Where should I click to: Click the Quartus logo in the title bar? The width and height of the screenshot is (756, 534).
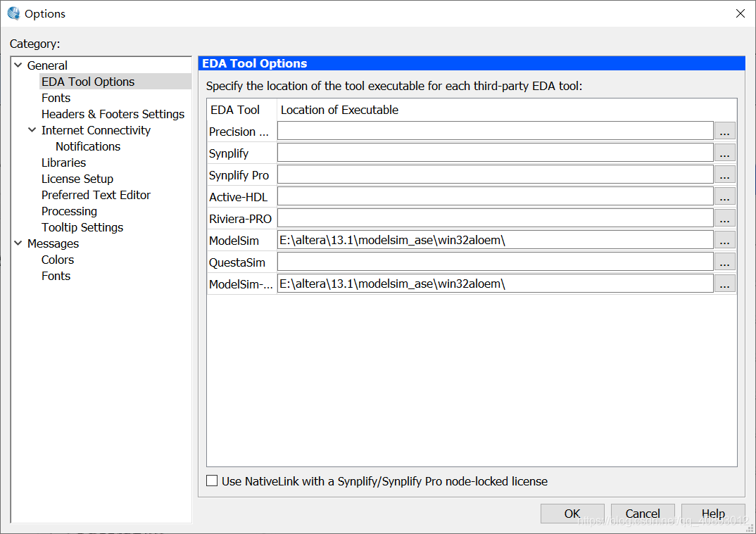coord(12,13)
